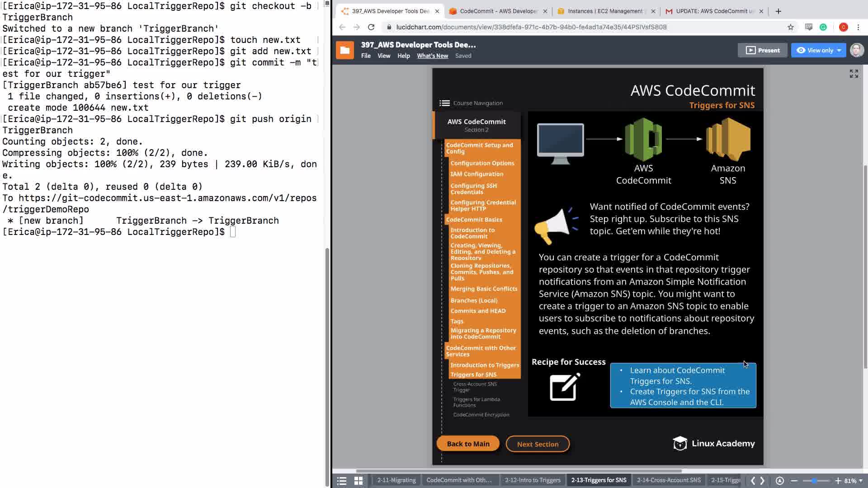Viewport: 868px width, 488px height.
Task: Bookmark page with the star icon
Action: (790, 27)
